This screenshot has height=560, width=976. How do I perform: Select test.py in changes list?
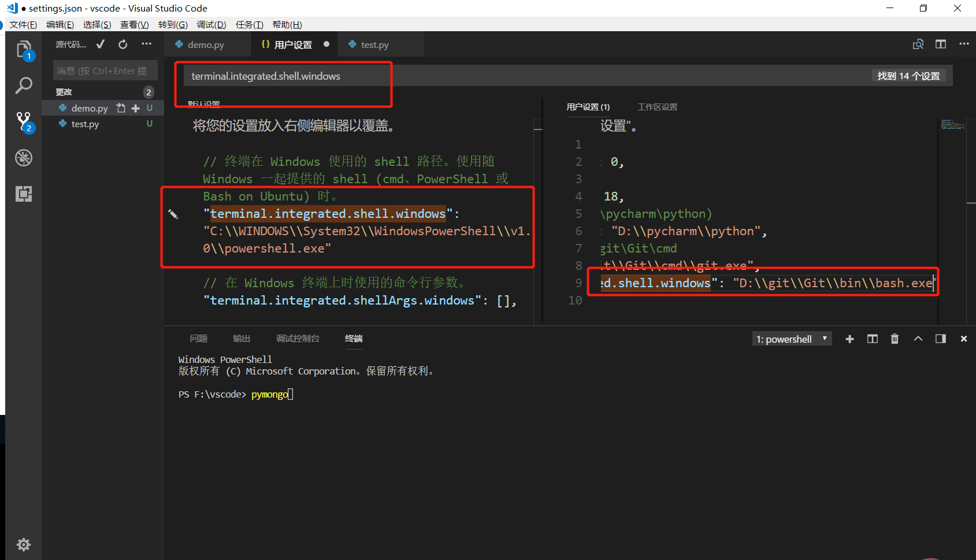coord(103,124)
